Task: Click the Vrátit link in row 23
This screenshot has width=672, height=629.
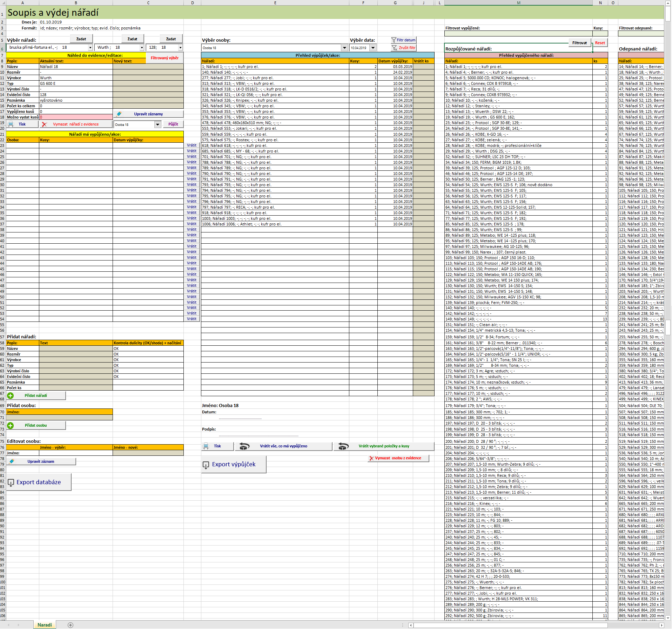Action: [x=192, y=145]
